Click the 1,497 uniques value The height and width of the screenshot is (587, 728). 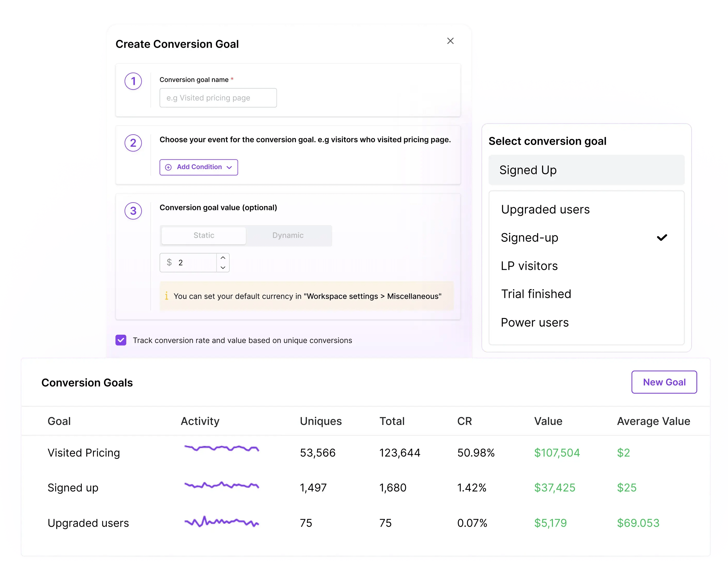point(313,488)
